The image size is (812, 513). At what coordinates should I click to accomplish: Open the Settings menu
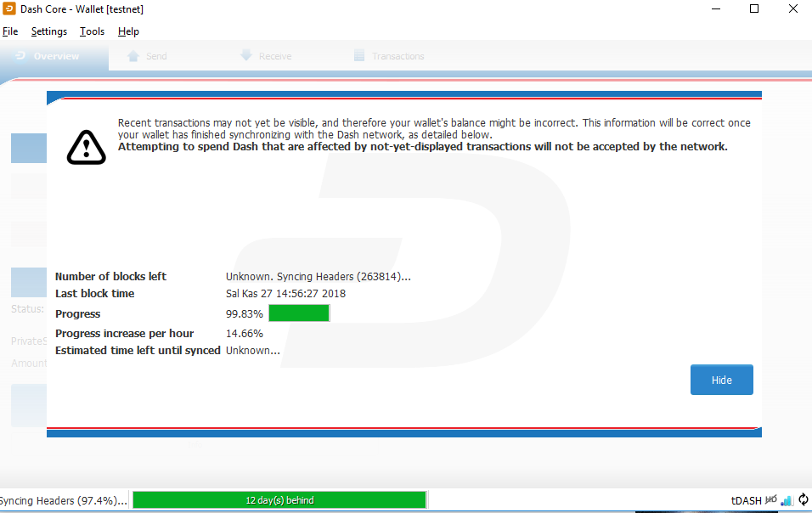click(x=49, y=31)
